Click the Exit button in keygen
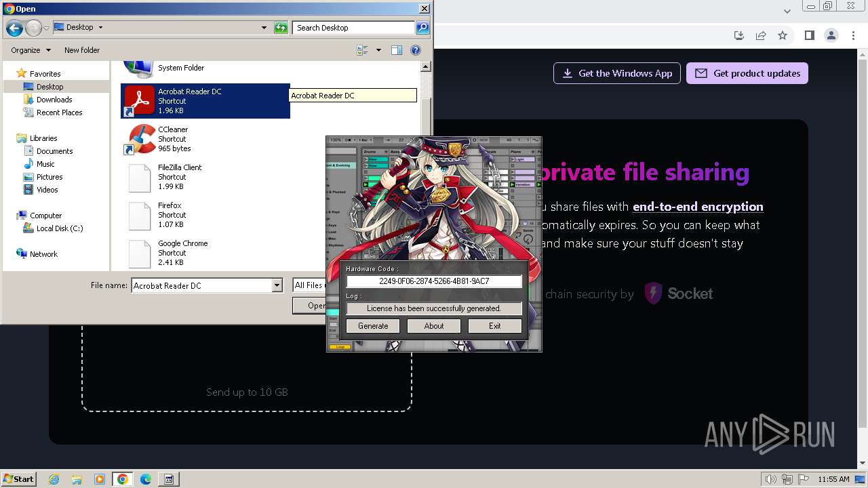Screen dimensions: 868x488 pos(495,326)
